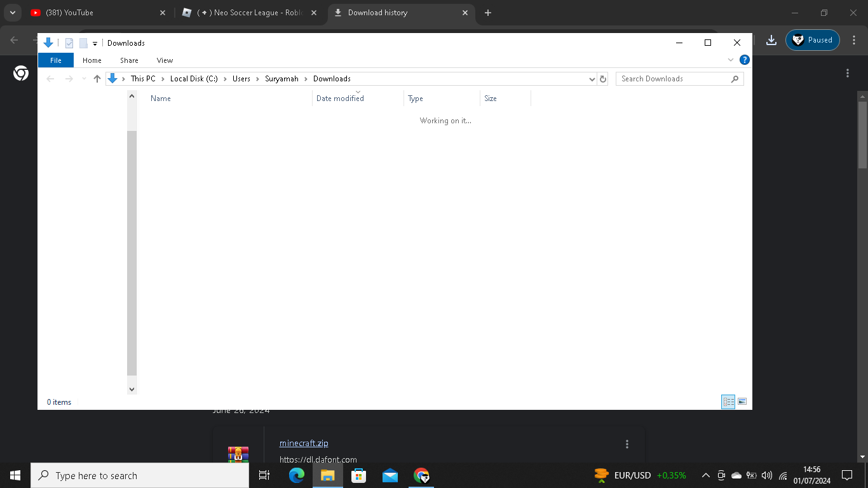This screenshot has height=488, width=868.
Task: Click Suryamah in the address breadcrumb
Action: [281, 79]
